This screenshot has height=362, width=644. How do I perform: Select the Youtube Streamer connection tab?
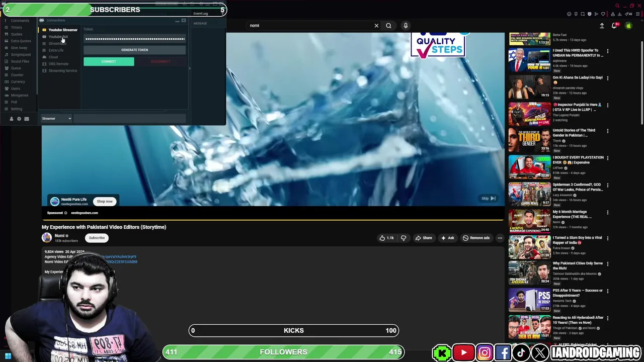[60, 30]
